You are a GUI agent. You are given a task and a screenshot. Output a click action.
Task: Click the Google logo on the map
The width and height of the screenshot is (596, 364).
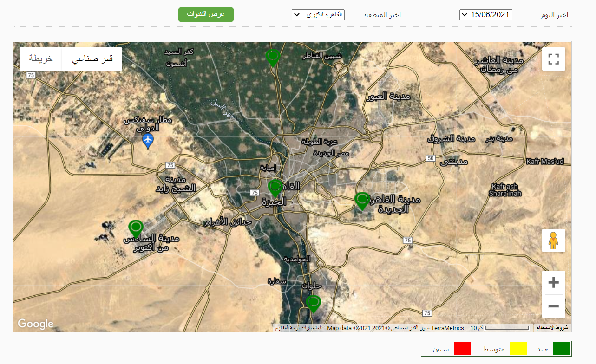click(35, 324)
